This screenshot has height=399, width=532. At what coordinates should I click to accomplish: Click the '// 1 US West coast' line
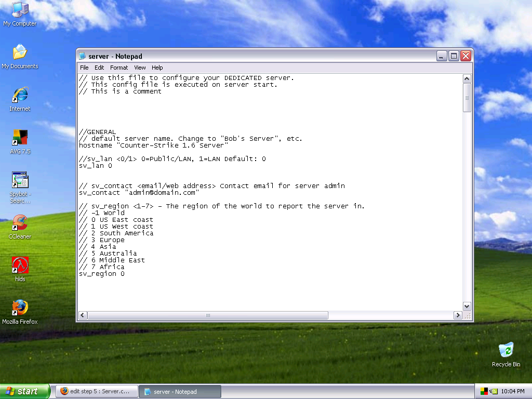point(116,227)
